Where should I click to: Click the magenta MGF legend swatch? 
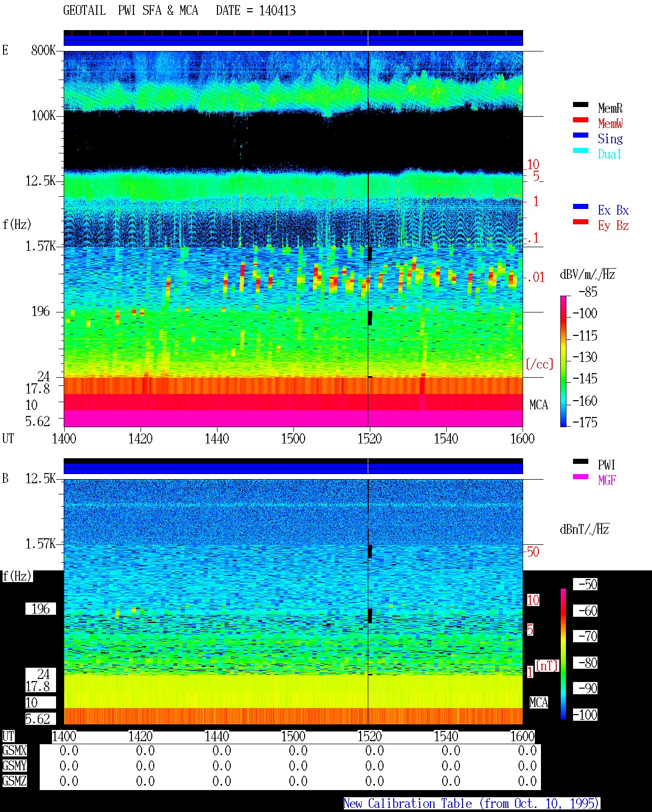[581, 477]
